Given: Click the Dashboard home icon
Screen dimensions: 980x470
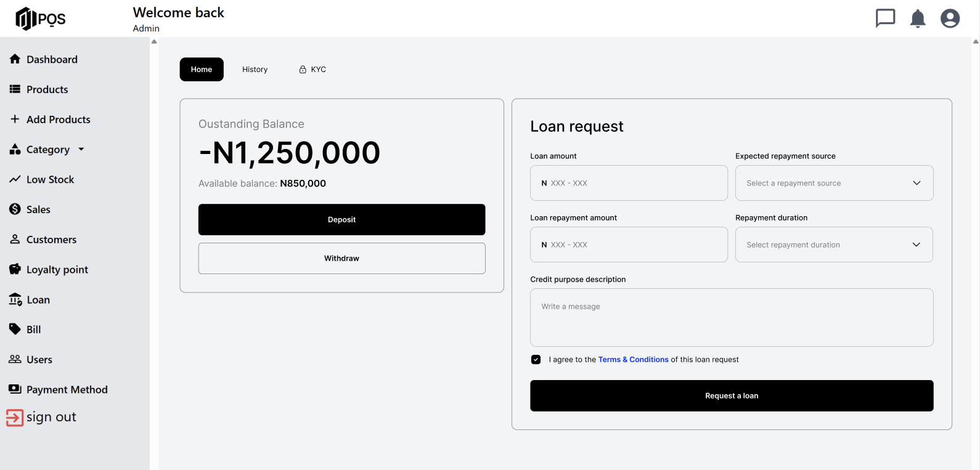Looking at the screenshot, I should 15,59.
